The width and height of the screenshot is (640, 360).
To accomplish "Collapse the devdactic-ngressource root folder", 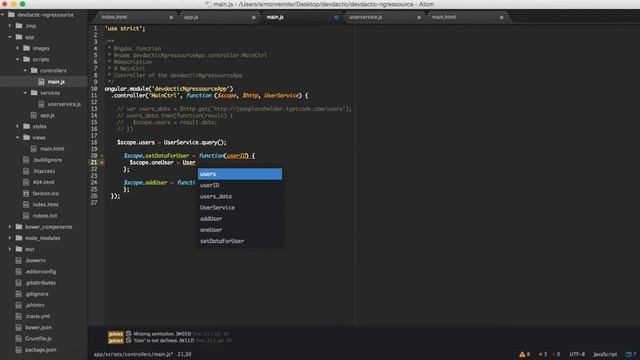I will point(3,15).
